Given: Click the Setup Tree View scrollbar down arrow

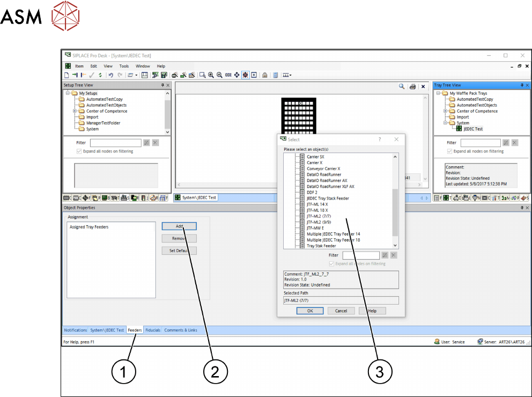Looking at the screenshot, I should (167, 131).
